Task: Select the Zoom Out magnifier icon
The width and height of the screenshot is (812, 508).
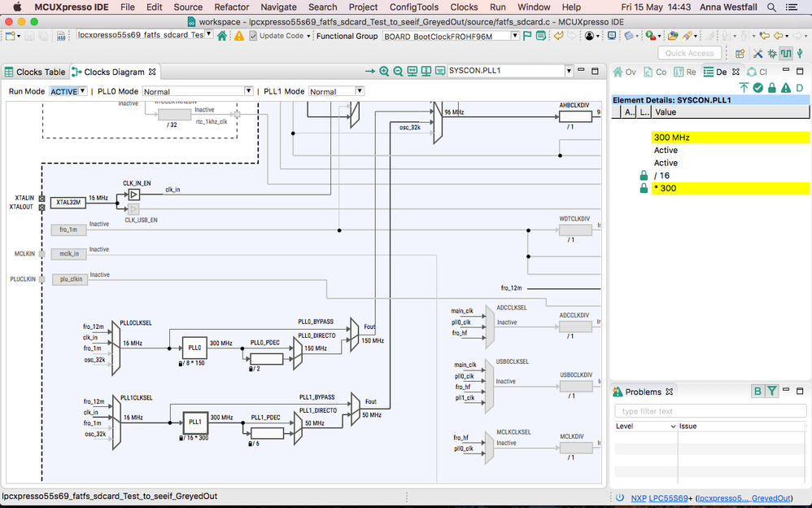Action: [396, 71]
